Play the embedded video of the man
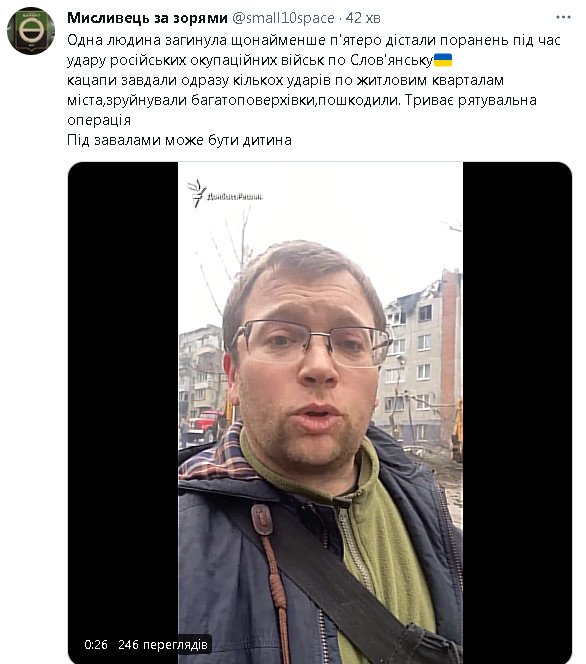586x664 pixels. tap(320, 413)
